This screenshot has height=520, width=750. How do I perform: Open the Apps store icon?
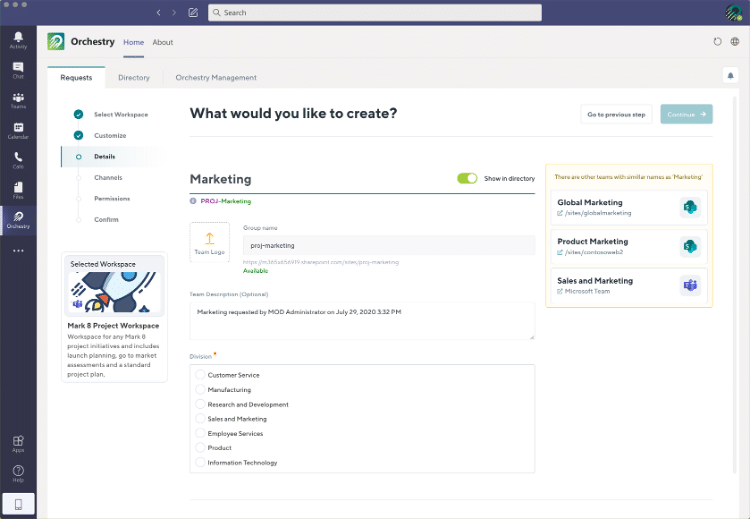[18, 443]
